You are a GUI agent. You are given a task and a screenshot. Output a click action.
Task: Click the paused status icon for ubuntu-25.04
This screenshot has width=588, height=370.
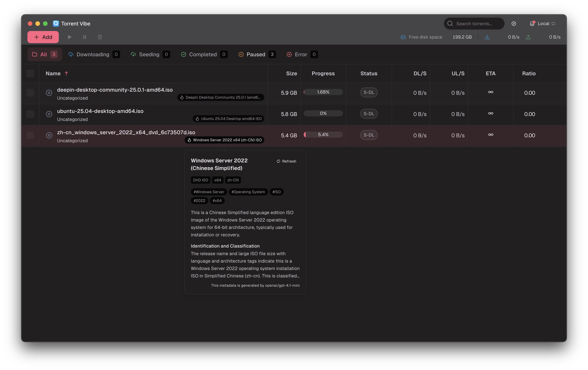coord(49,114)
